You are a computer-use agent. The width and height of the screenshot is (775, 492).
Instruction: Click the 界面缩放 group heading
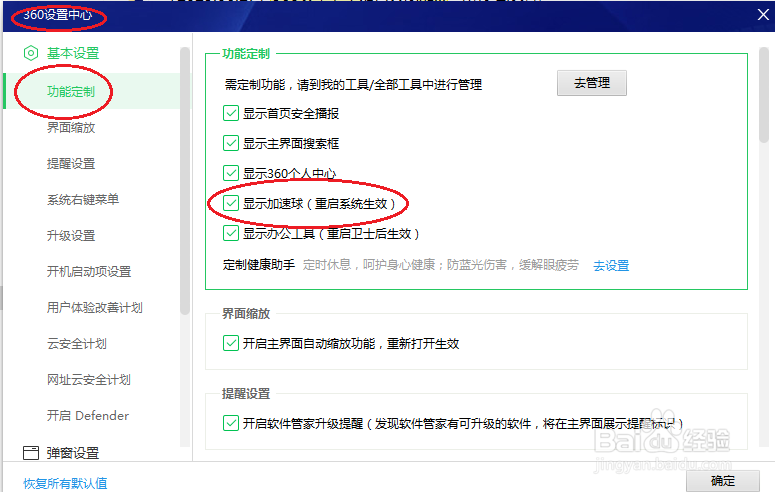tap(246, 313)
